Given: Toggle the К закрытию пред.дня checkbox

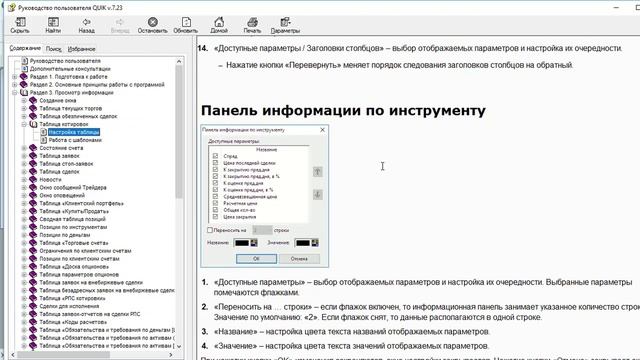Looking at the screenshot, I should coord(216,169).
